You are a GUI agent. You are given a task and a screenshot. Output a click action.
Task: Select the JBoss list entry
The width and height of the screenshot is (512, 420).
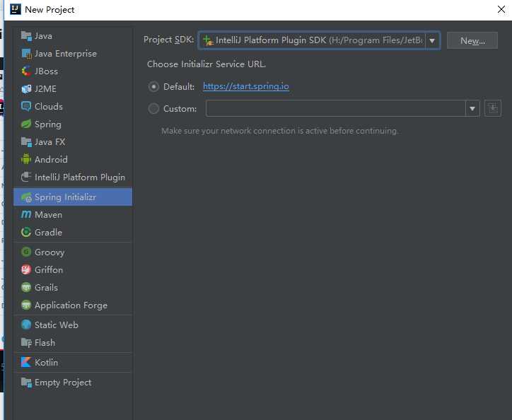click(x=73, y=71)
